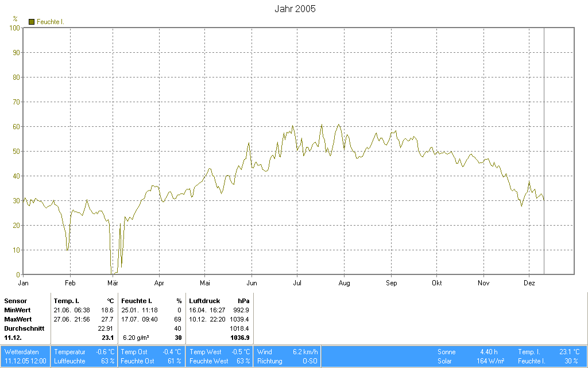Select the Temp Ost status bar panel
Viewport: 588px width, 368px height.
pos(152,352)
